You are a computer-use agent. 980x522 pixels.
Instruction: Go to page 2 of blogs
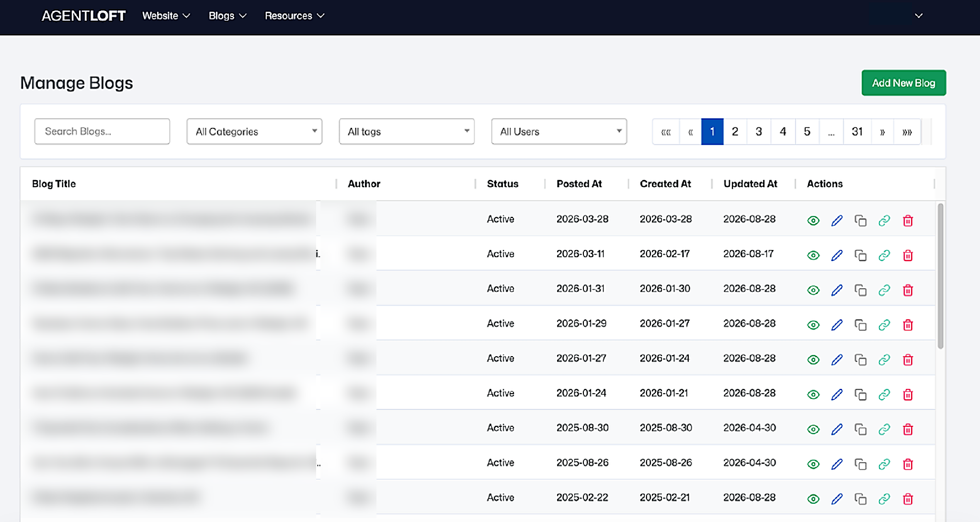pos(735,132)
